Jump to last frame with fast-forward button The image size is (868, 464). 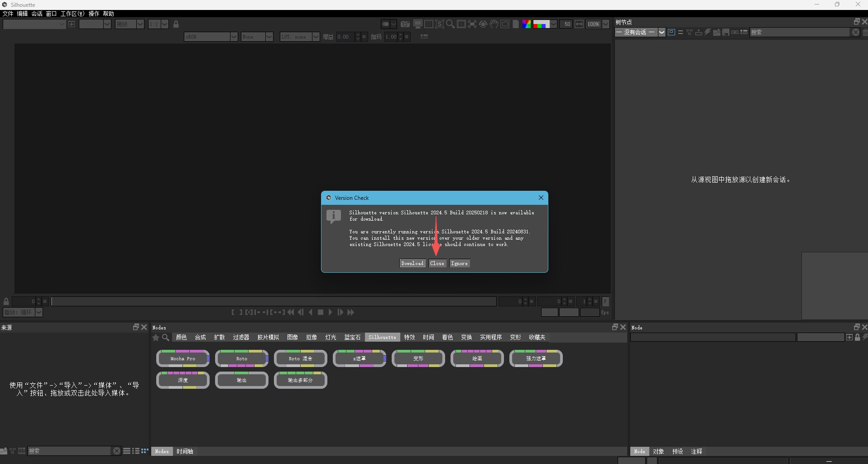pyautogui.click(x=350, y=312)
